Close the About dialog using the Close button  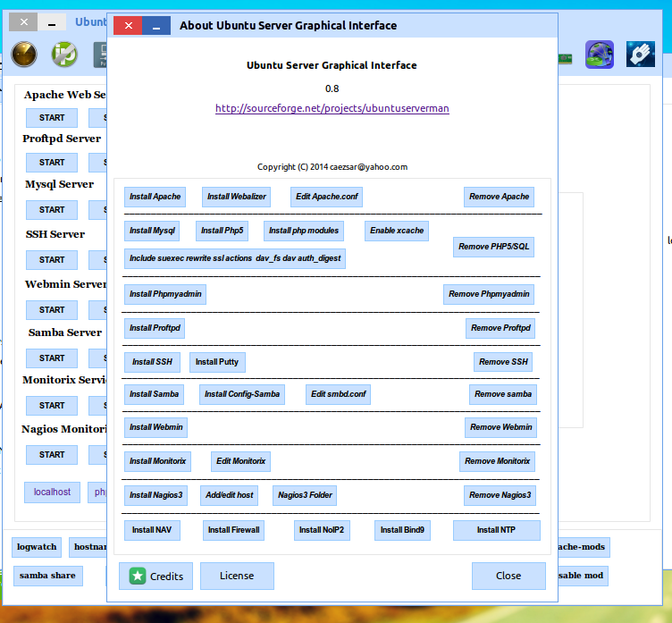tap(508, 576)
